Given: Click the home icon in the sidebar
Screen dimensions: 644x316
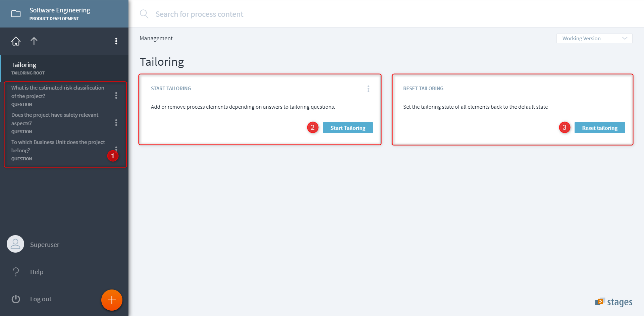Looking at the screenshot, I should [x=16, y=41].
